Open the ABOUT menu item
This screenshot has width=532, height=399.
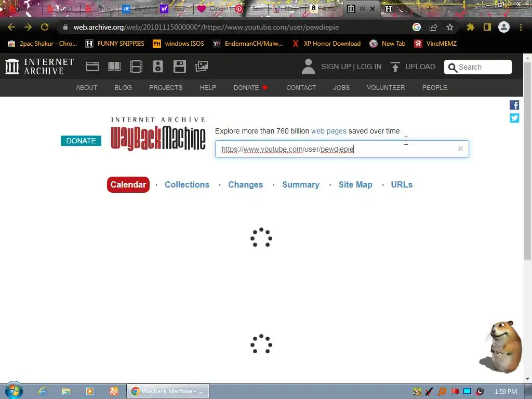pos(87,87)
